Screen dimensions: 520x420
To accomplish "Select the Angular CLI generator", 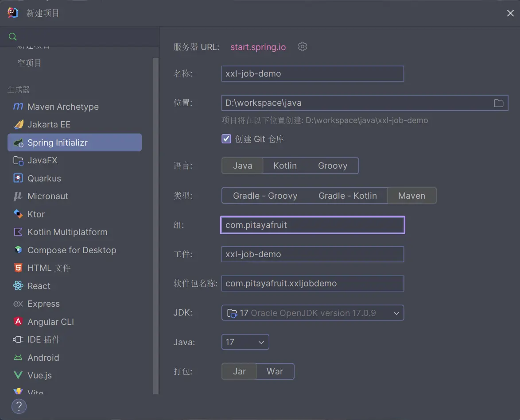I will pyautogui.click(x=51, y=322).
